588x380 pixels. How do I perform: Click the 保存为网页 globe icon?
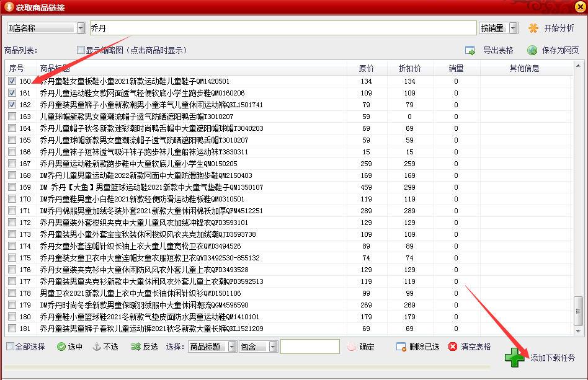[x=532, y=50]
